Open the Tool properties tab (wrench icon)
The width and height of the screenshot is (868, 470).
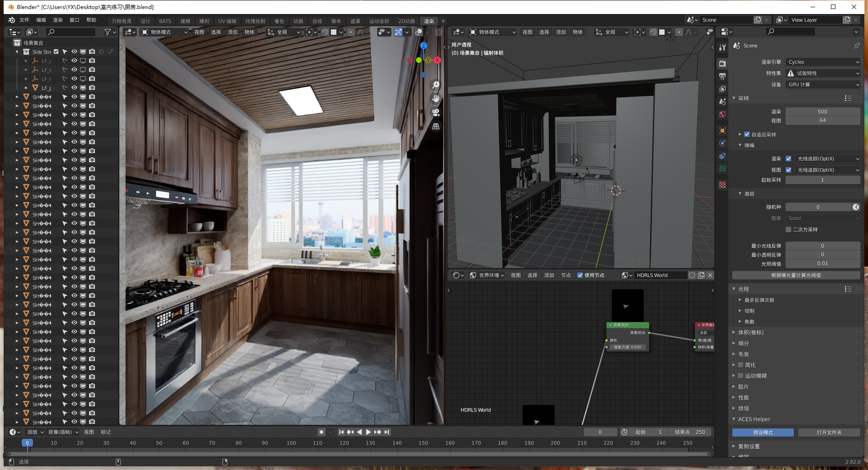coord(722,47)
